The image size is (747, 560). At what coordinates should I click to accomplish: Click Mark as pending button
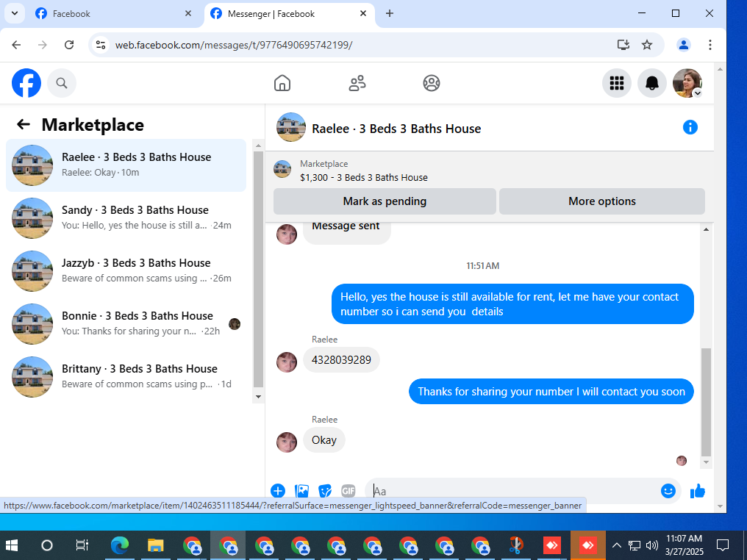click(385, 201)
